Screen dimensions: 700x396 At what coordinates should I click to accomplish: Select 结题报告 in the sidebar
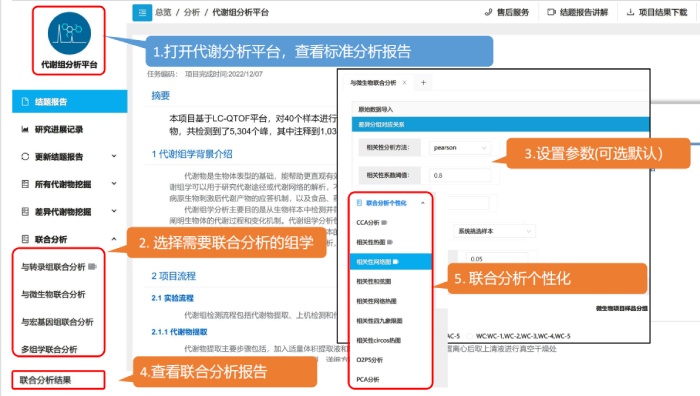tap(70, 101)
